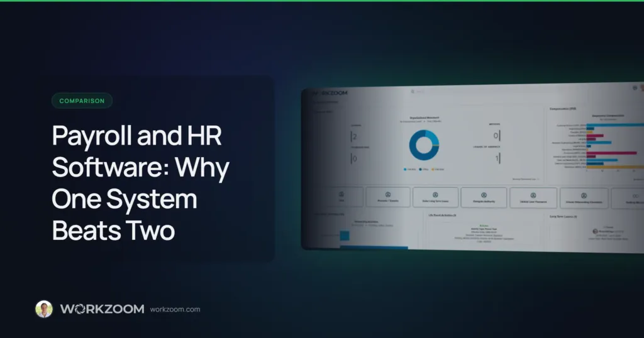Open the Create Onboarding Checklist tile
This screenshot has height=338, width=644.
pyautogui.click(x=584, y=199)
